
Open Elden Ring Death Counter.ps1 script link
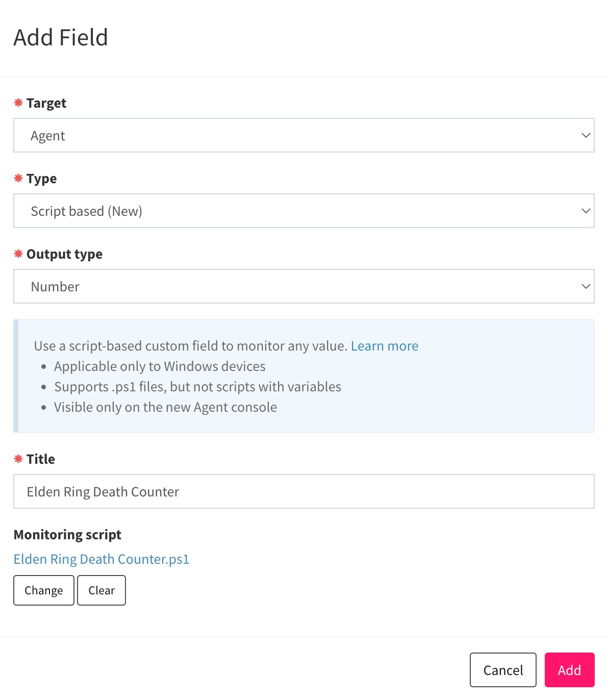tap(101, 559)
